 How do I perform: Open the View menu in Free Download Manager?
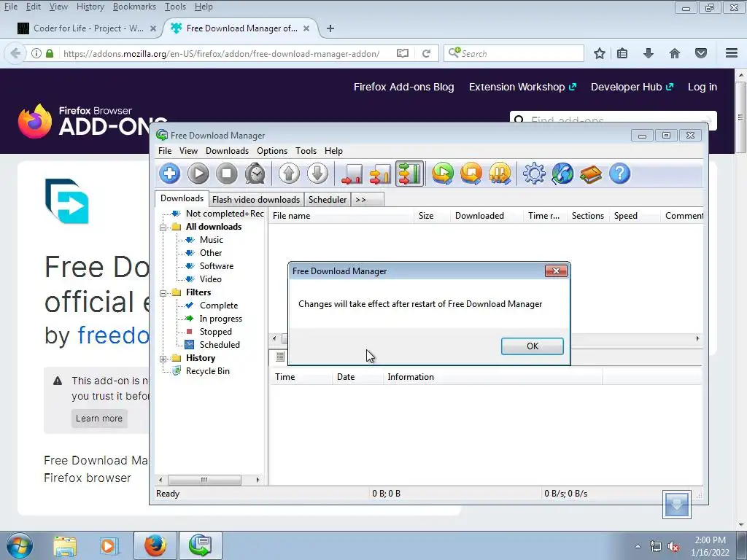point(188,151)
